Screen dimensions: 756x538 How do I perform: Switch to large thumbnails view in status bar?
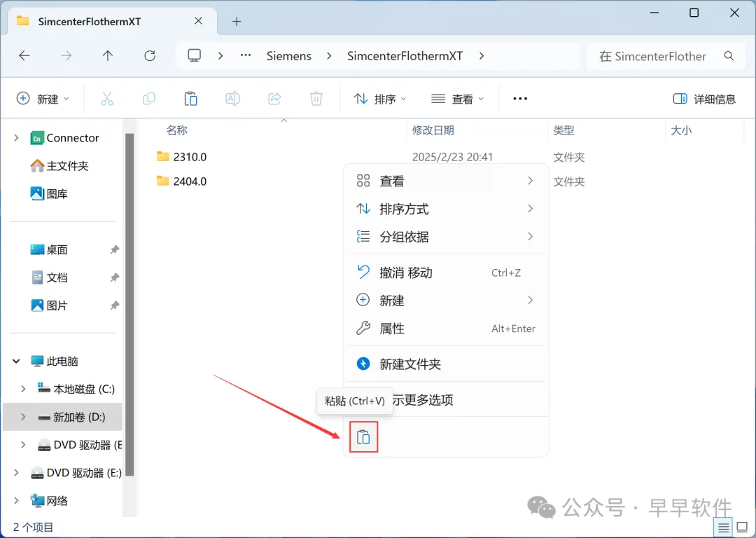743,528
